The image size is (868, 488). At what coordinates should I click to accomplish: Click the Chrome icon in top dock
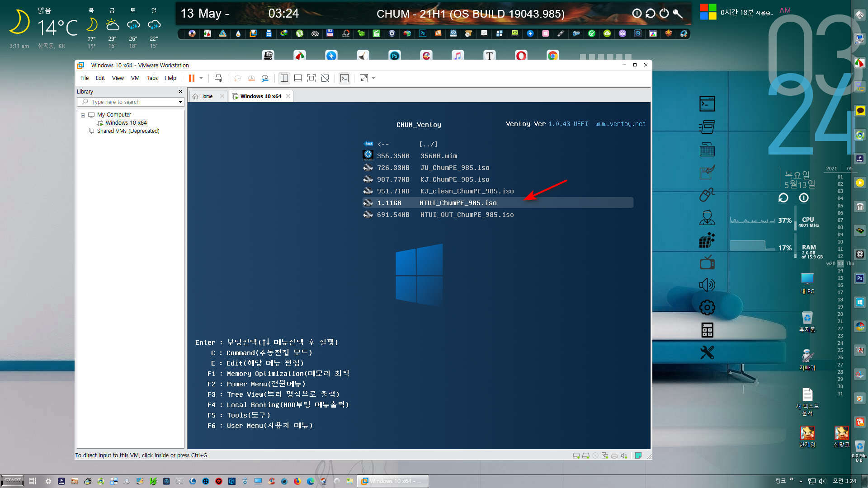click(552, 56)
